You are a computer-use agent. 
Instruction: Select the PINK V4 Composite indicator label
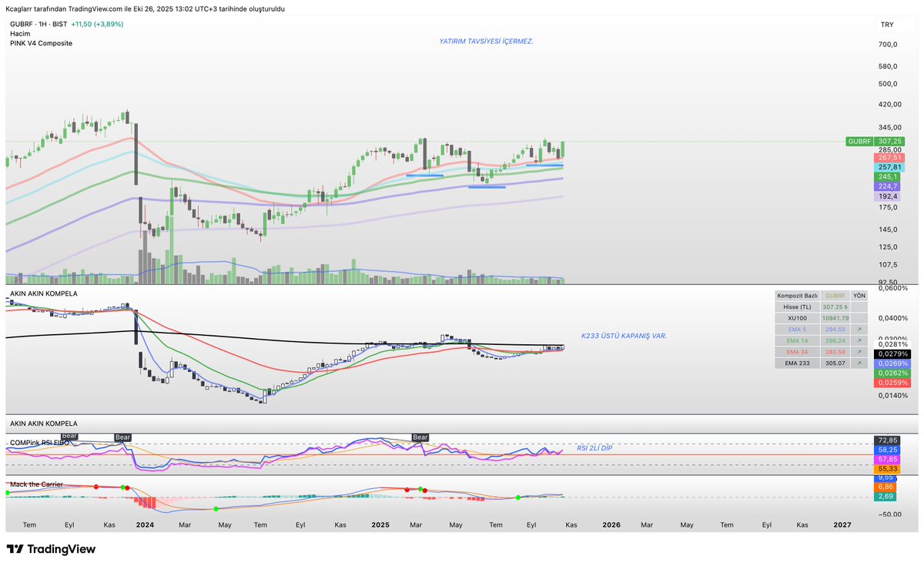pyautogui.click(x=41, y=43)
